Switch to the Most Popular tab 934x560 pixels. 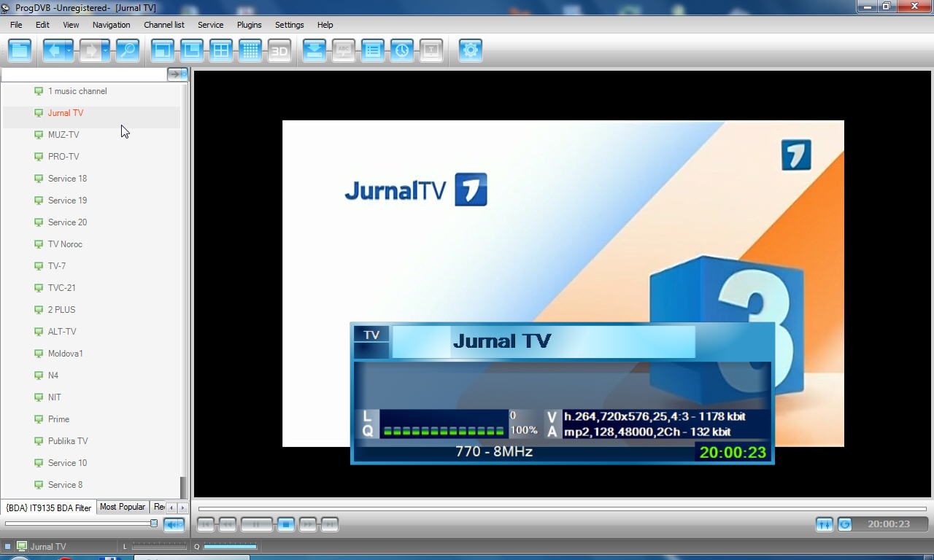tap(123, 507)
